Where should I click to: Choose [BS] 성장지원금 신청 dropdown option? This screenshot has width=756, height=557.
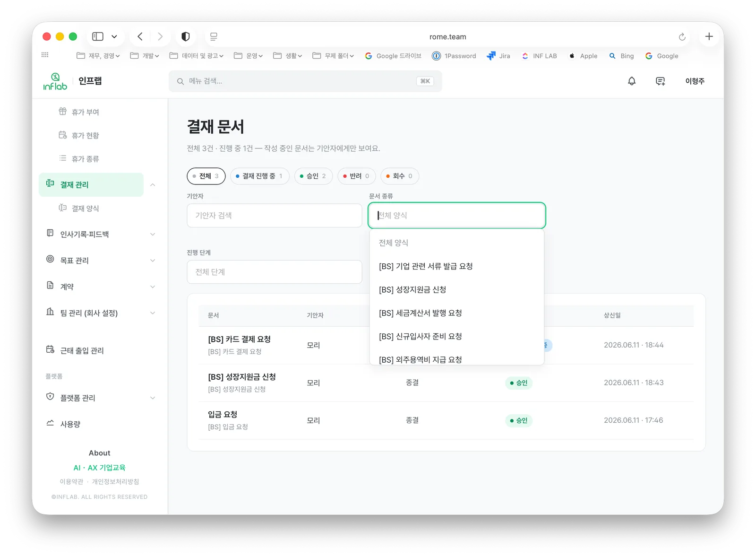[x=457, y=290]
